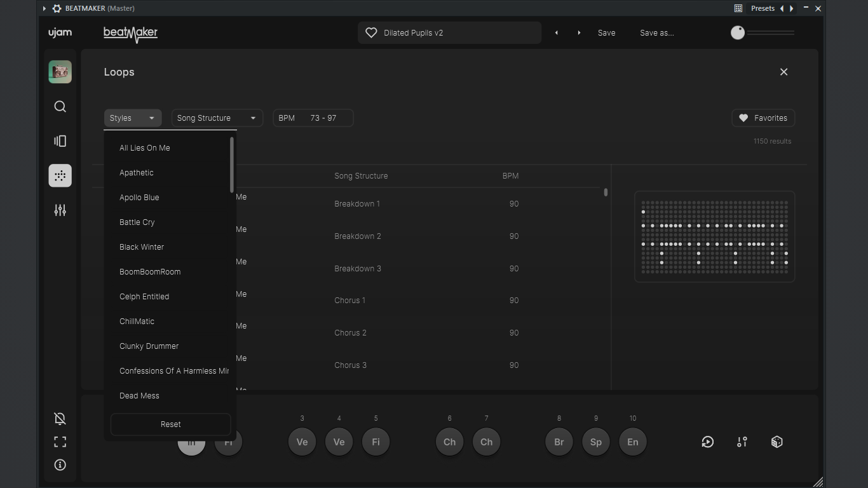Image resolution: width=868 pixels, height=488 pixels.
Task: Click the loop pattern dot-grid preview
Action: (715, 236)
